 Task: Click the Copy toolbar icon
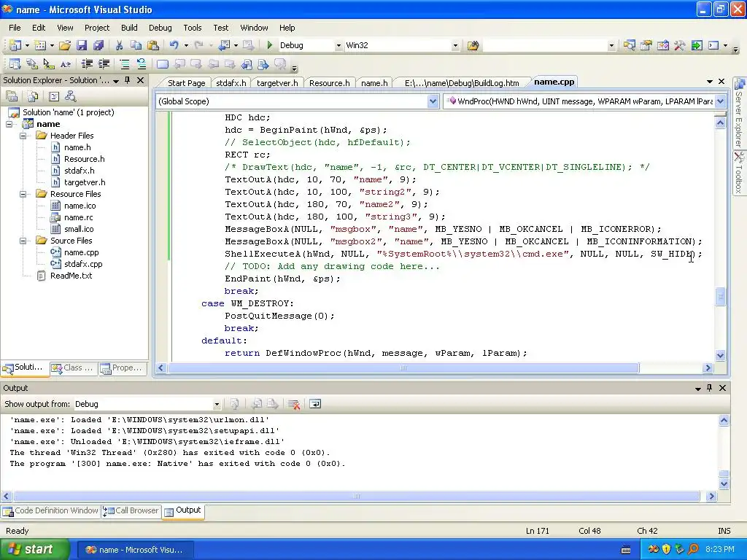[x=136, y=45]
